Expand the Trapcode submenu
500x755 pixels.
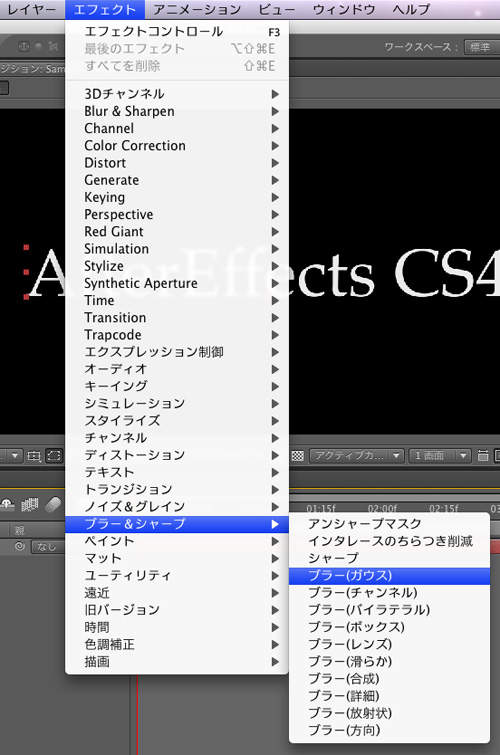point(177,335)
